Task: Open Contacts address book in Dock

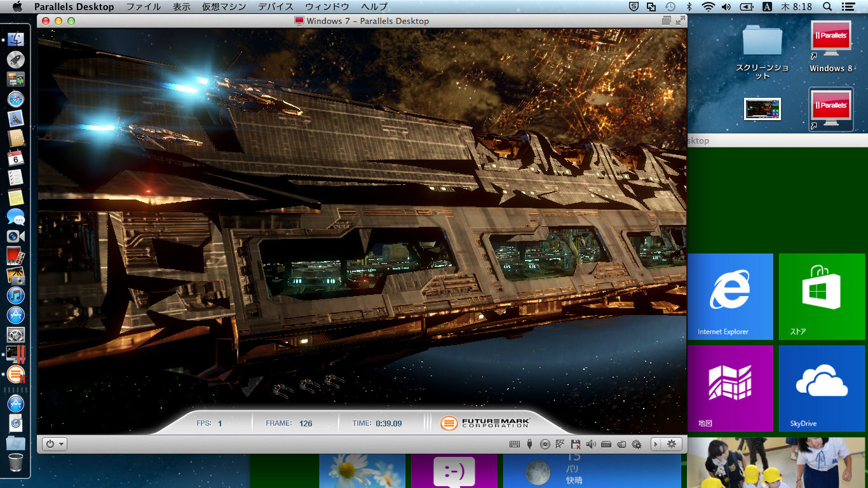Action: pos(15,138)
